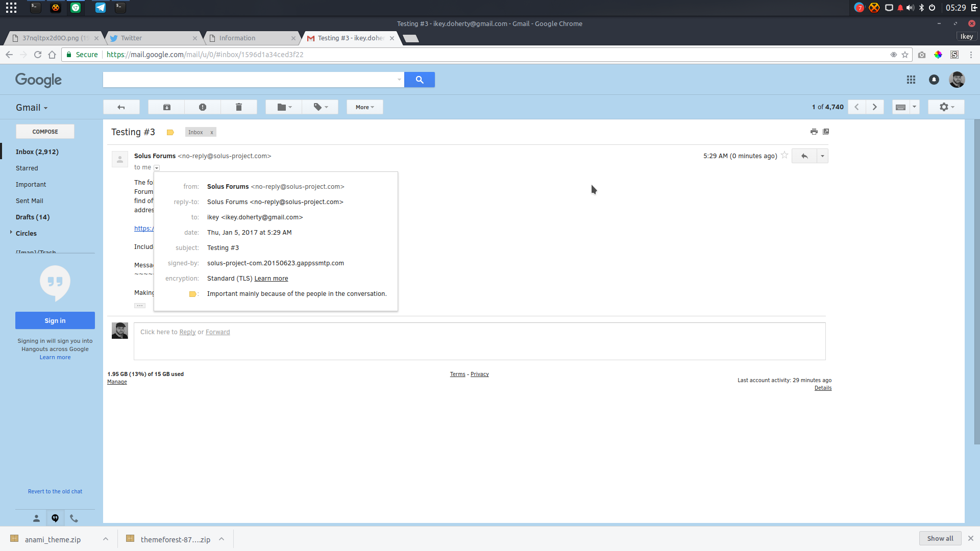Toggle the importance marker next to subject
Image resolution: width=980 pixels, height=551 pixels.
(170, 132)
